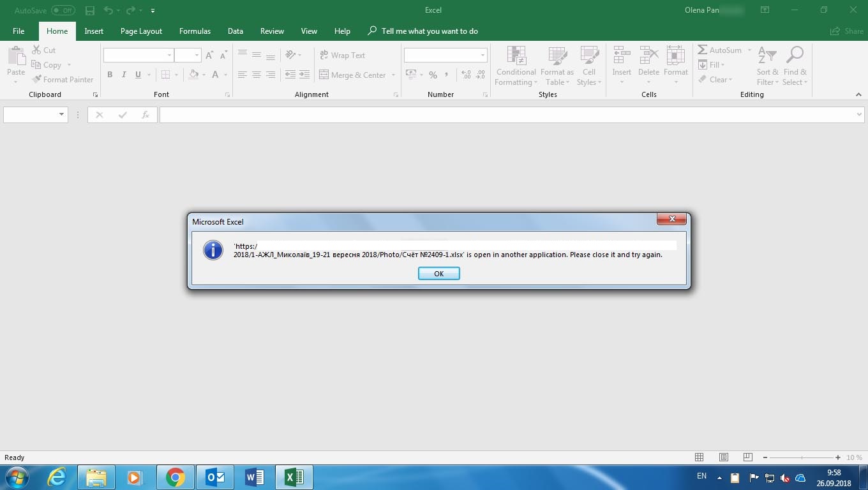This screenshot has width=868, height=490.
Task: Open the Sort & Filter menu
Action: (x=767, y=66)
